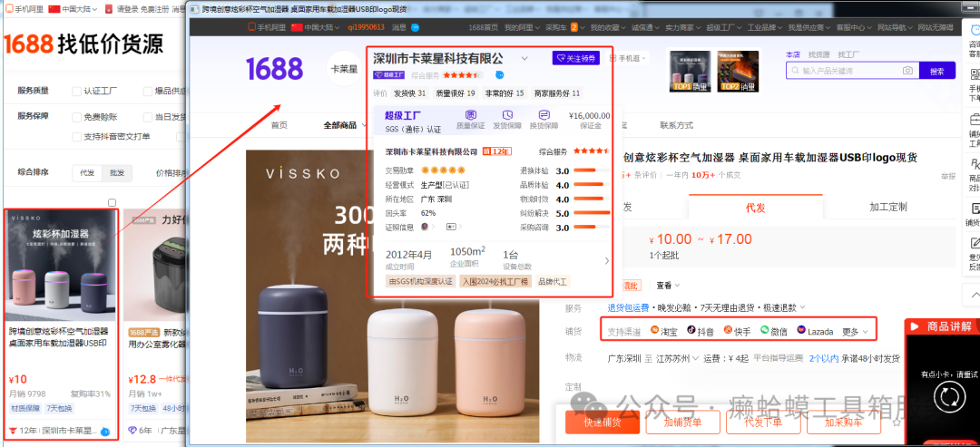Click the 卡莱星 round shop logo
This screenshot has width=980, height=447.
coord(345,69)
